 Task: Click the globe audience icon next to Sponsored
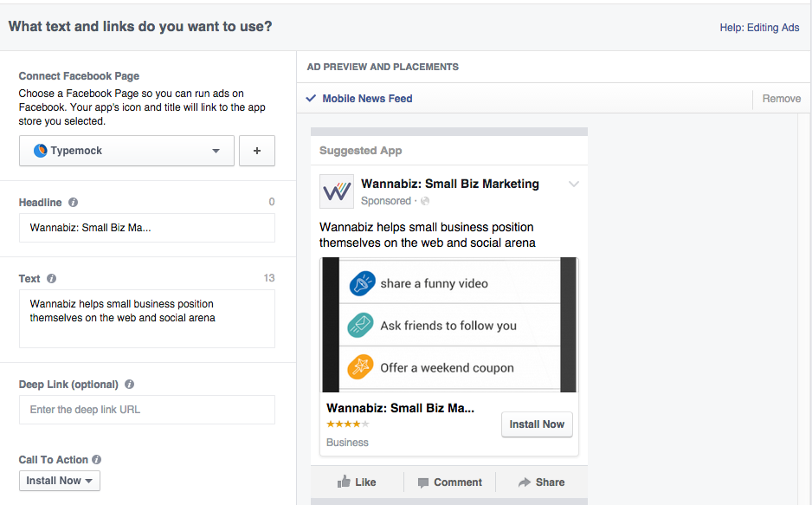tap(425, 201)
